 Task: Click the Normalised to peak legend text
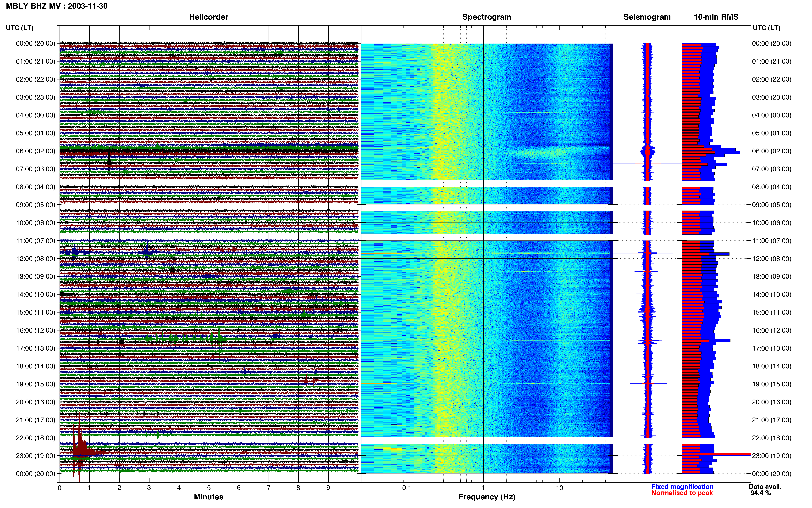coord(682,493)
